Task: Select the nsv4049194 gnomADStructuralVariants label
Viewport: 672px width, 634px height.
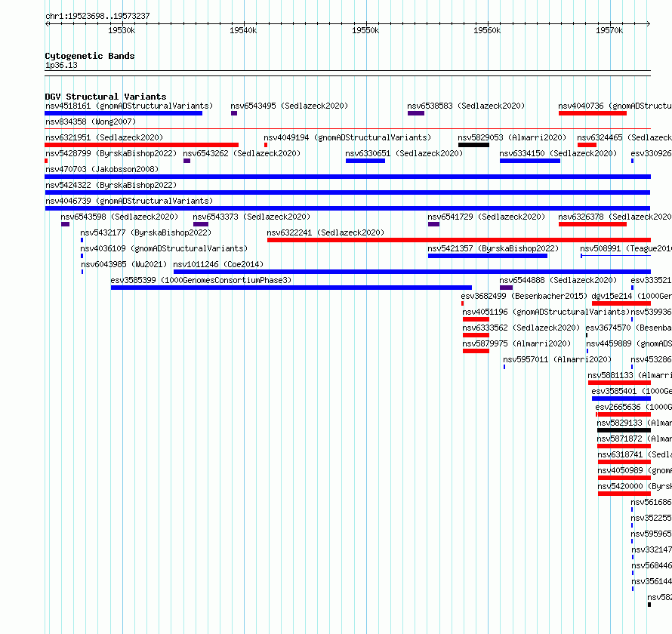Action: coord(347,137)
